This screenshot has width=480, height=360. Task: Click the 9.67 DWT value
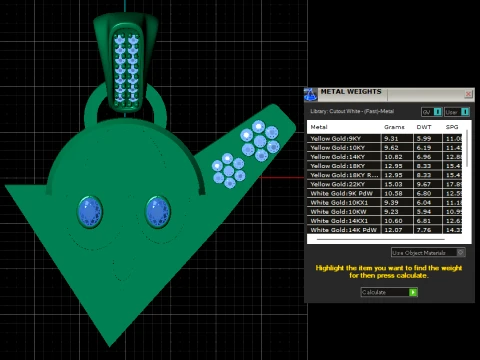424,184
